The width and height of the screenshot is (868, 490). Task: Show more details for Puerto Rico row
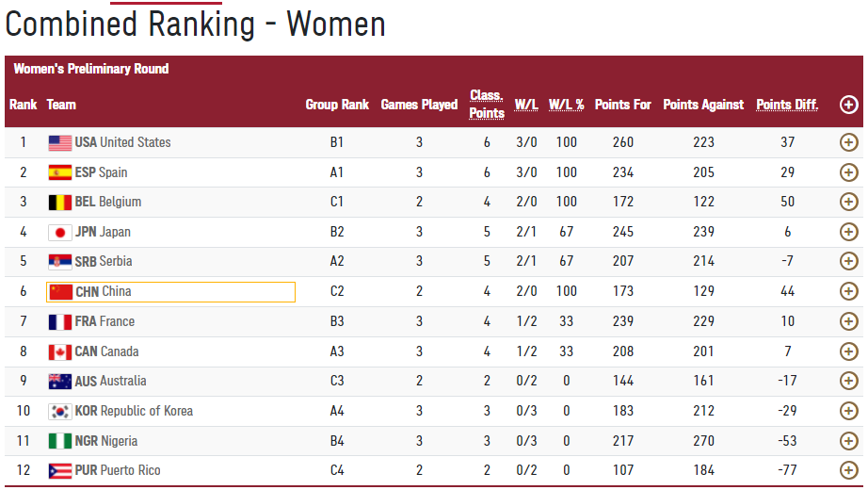[848, 471]
